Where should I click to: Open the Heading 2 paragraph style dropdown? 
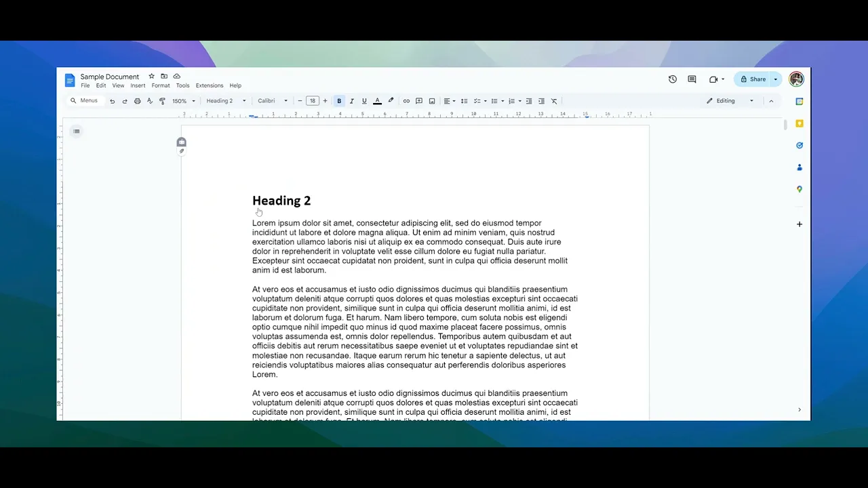(x=226, y=101)
